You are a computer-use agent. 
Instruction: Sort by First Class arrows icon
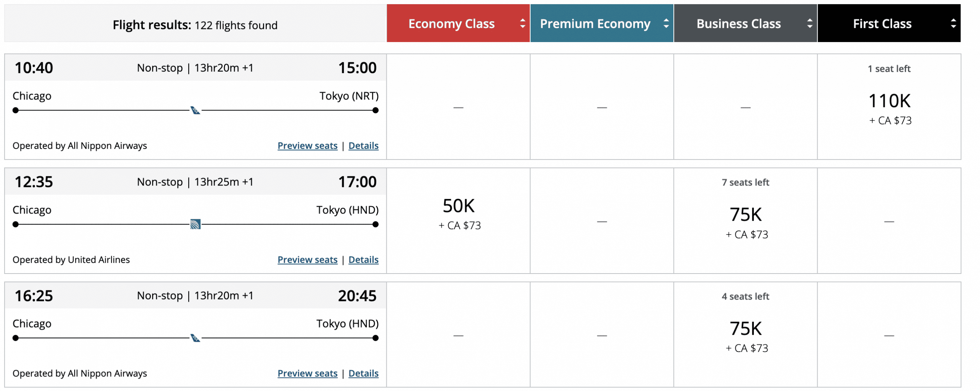point(953,24)
